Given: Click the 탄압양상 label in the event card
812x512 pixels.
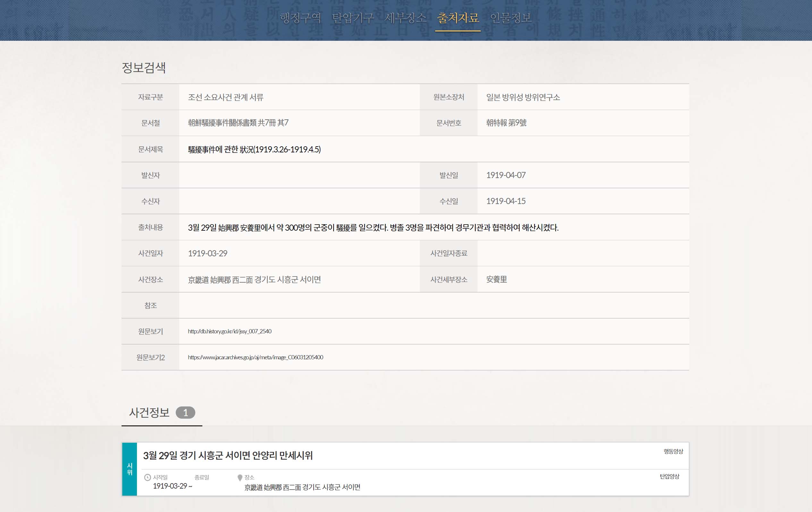Looking at the screenshot, I should point(669,476).
